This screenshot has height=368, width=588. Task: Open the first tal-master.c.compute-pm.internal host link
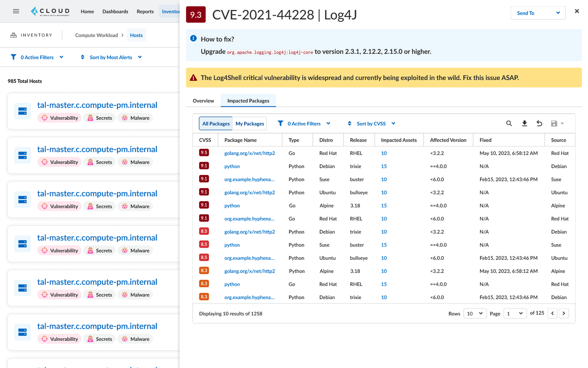coord(97,105)
